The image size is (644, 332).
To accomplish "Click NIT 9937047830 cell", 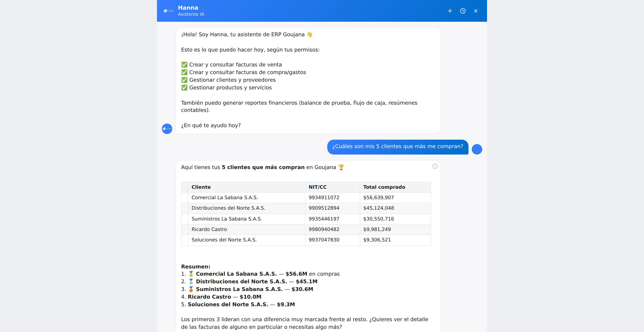I will (332, 240).
